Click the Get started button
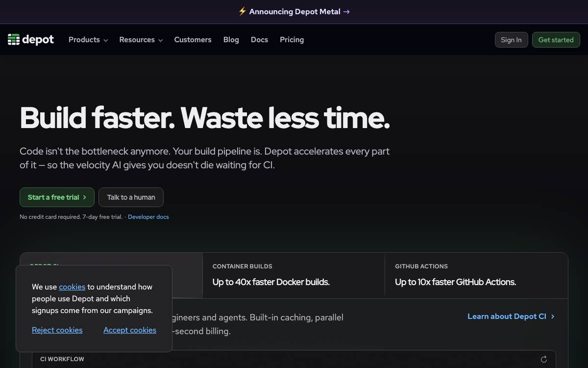Viewport: 588px width, 368px height. 556,40
